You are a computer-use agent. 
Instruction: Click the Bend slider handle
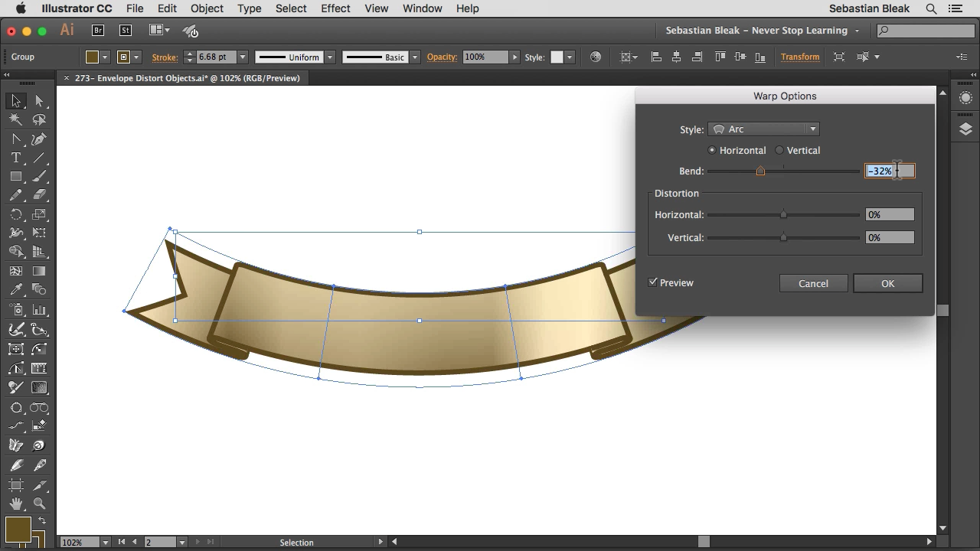(760, 171)
